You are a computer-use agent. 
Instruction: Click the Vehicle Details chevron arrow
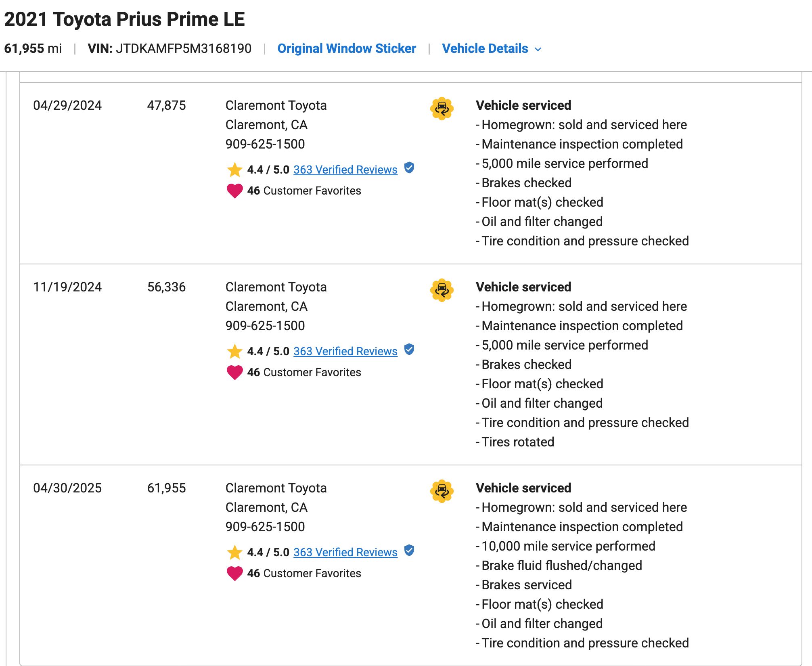(x=538, y=49)
